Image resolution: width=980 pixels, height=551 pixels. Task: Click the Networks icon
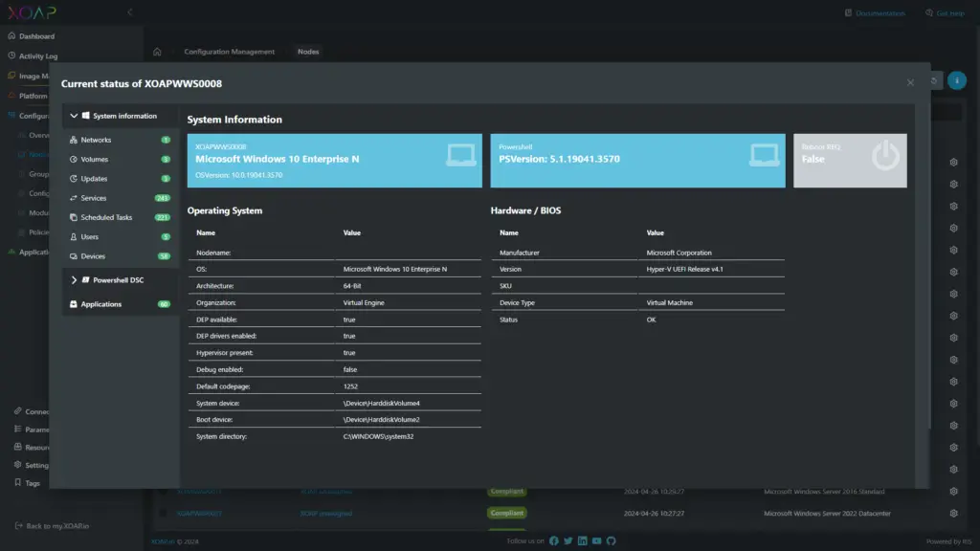click(73, 140)
